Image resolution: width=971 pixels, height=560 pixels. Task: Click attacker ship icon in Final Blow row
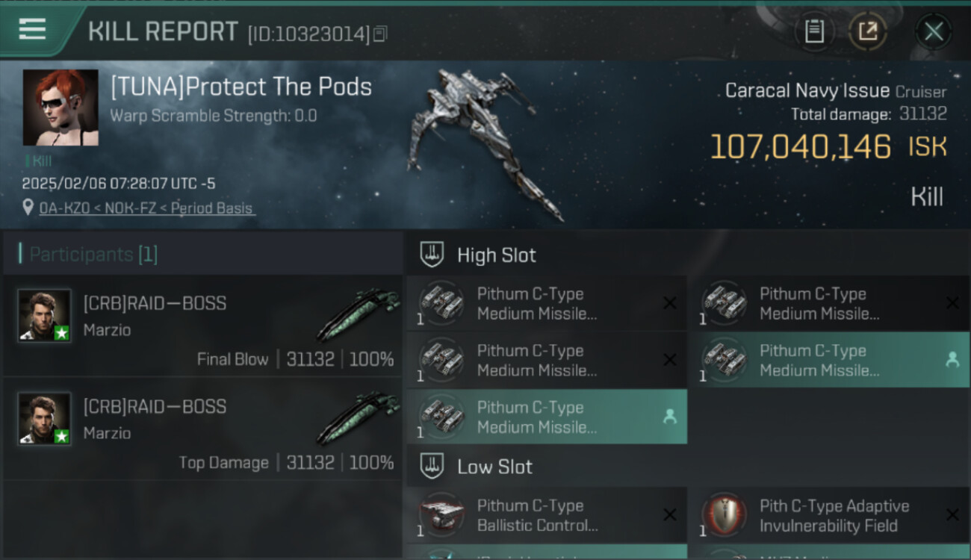pyautogui.click(x=357, y=315)
